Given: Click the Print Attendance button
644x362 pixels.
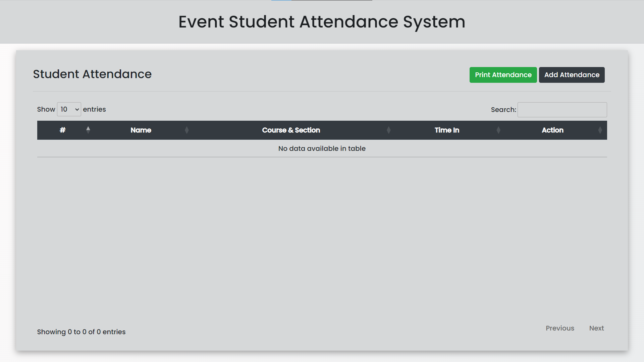Looking at the screenshot, I should point(503,75).
